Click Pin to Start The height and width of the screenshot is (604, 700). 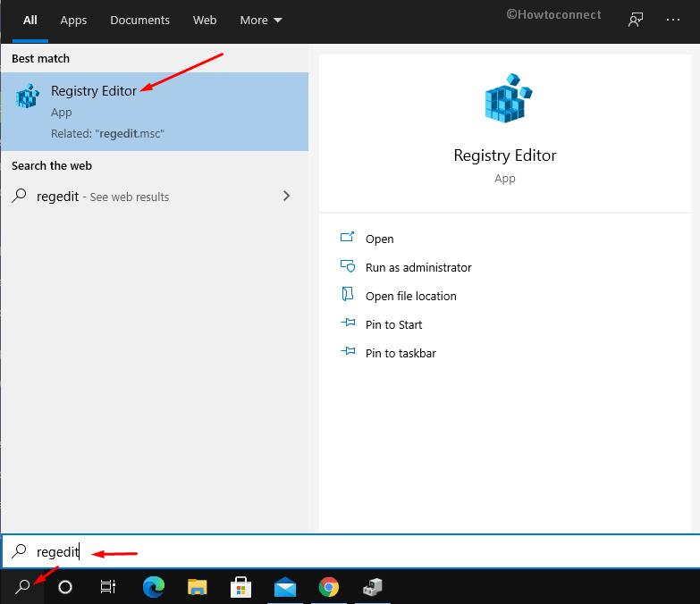(x=393, y=324)
